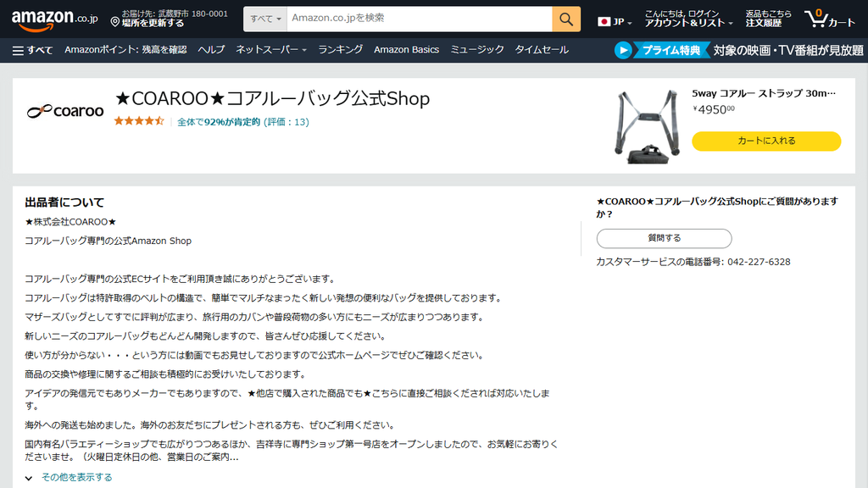Open the ヘルプ nav item

pyautogui.click(x=211, y=50)
